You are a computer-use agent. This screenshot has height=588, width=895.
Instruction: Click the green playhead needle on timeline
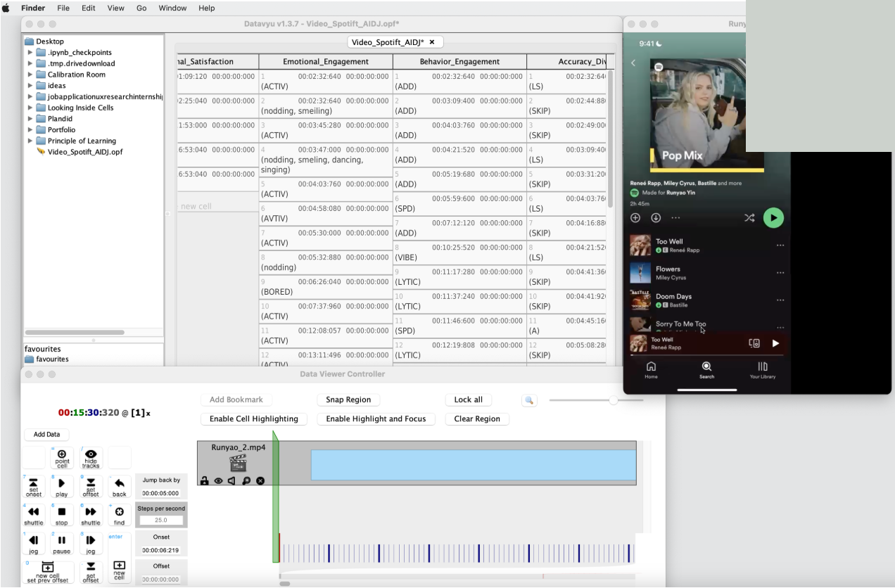[276, 497]
